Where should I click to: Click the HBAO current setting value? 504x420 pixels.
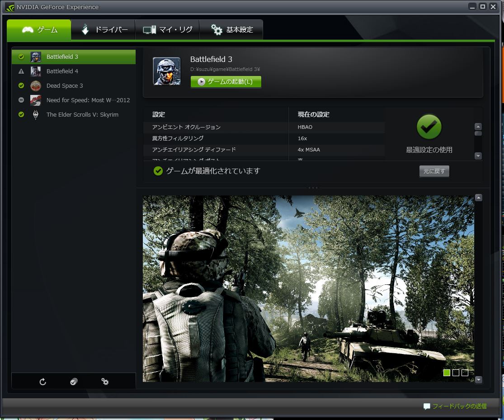[305, 127]
